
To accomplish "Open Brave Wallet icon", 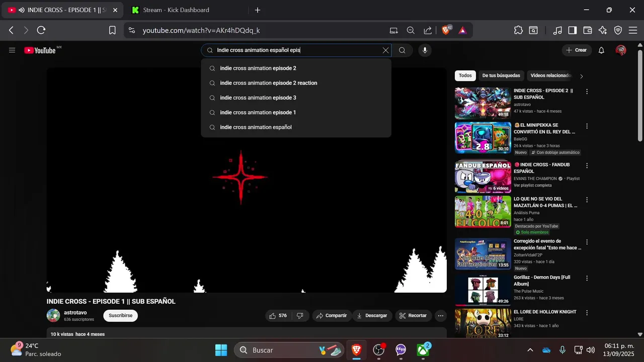I will click(x=588, y=30).
